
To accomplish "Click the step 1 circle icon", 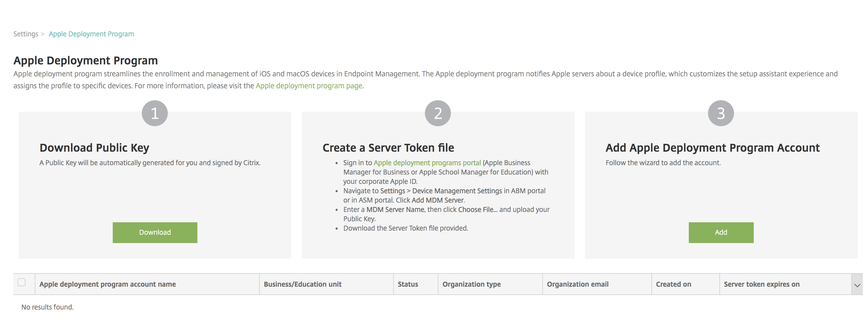I will [x=155, y=113].
